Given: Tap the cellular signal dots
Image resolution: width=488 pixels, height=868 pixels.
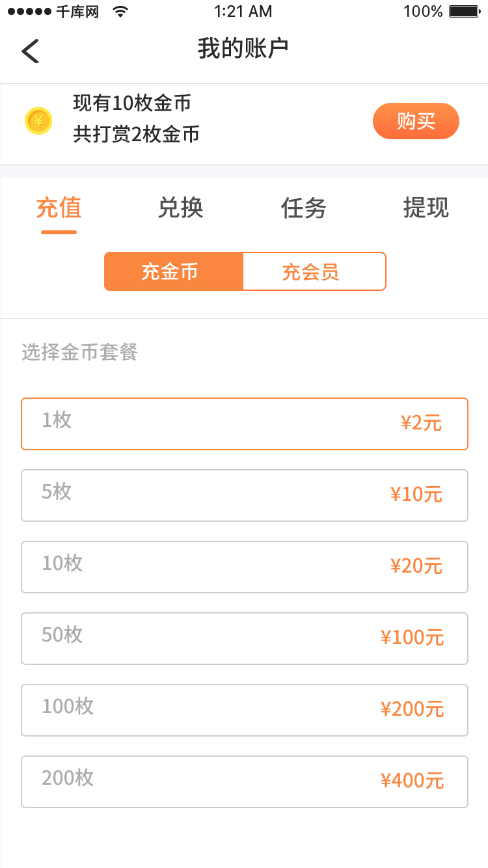Looking at the screenshot, I should coord(29,12).
